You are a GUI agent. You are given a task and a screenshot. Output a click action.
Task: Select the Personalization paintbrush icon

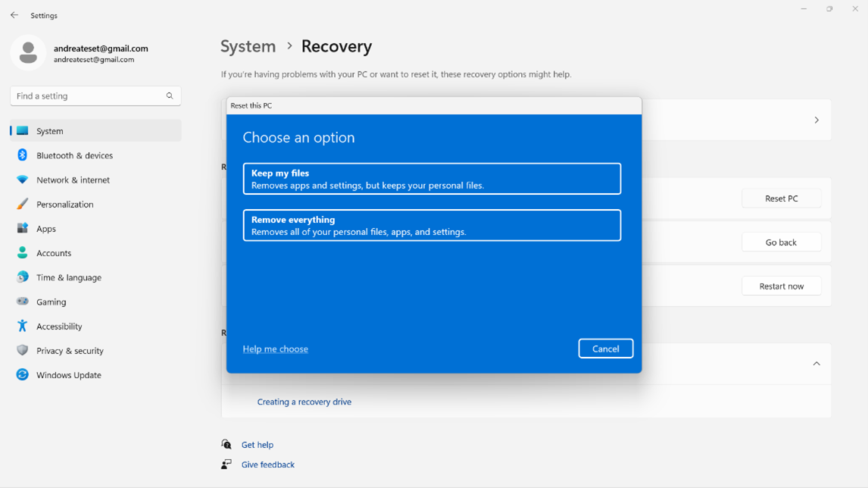pos(22,204)
